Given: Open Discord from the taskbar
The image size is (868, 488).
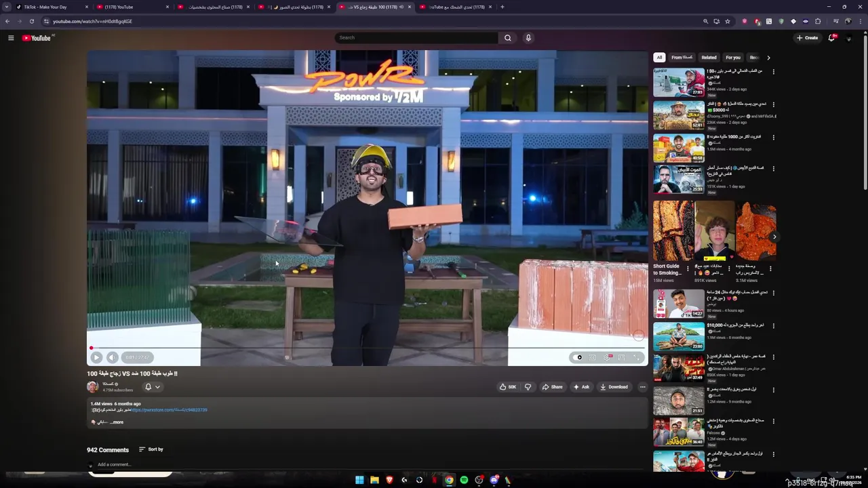Looking at the screenshot, I should coord(494,480).
